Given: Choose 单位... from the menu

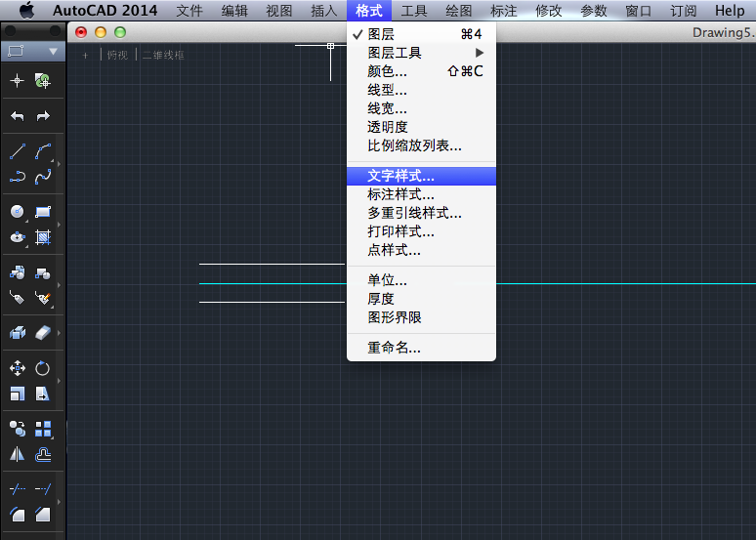Looking at the screenshot, I should 421,280.
